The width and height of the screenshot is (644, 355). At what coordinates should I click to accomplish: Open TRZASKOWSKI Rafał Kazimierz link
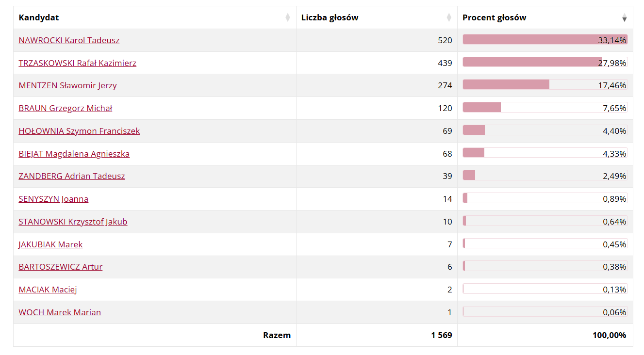(77, 63)
